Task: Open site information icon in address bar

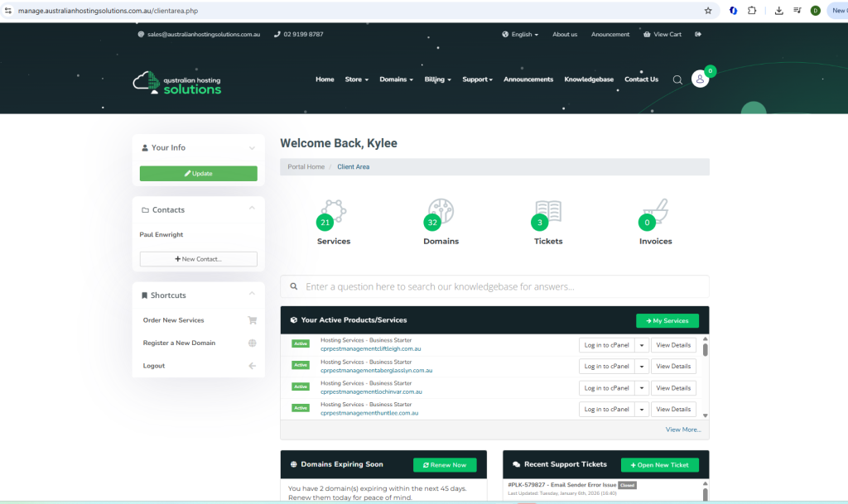Action: [8, 10]
